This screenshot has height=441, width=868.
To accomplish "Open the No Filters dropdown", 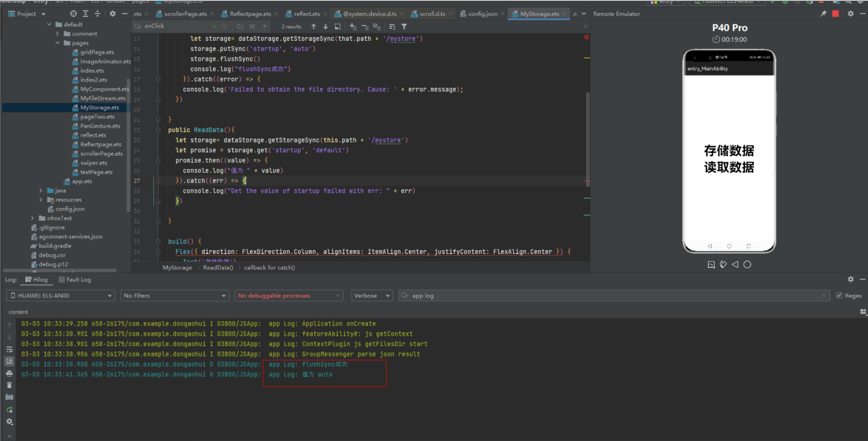I will click(x=174, y=296).
